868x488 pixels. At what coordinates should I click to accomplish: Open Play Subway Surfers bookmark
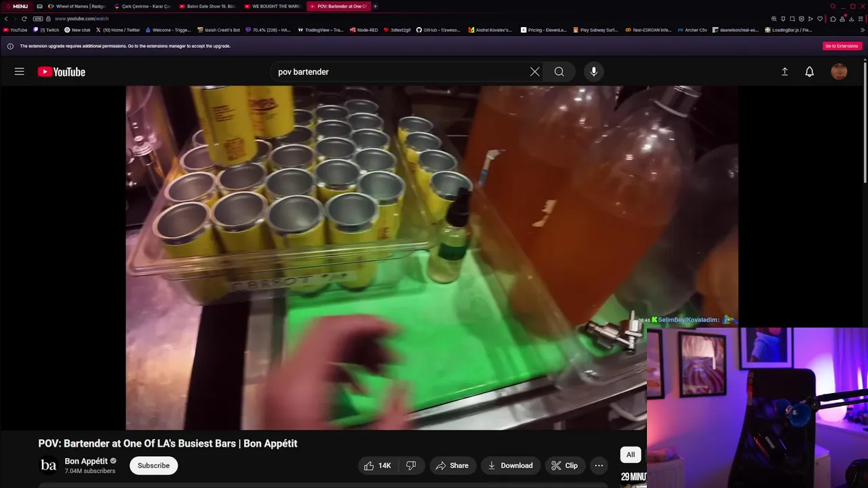click(596, 30)
